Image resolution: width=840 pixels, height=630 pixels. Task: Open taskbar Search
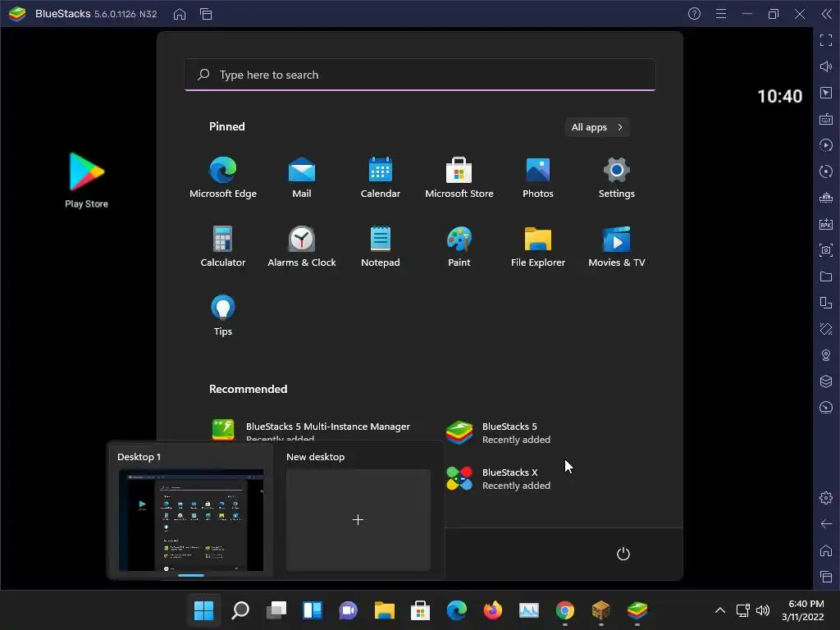coord(240,610)
